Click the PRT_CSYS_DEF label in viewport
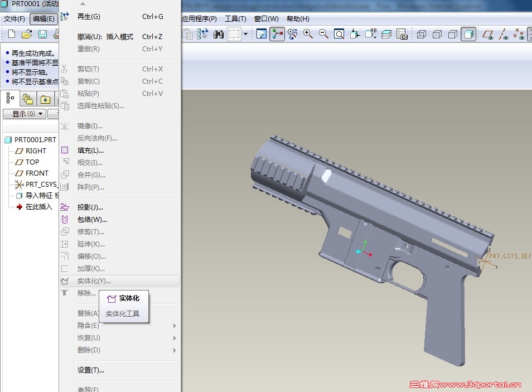 click(x=510, y=257)
